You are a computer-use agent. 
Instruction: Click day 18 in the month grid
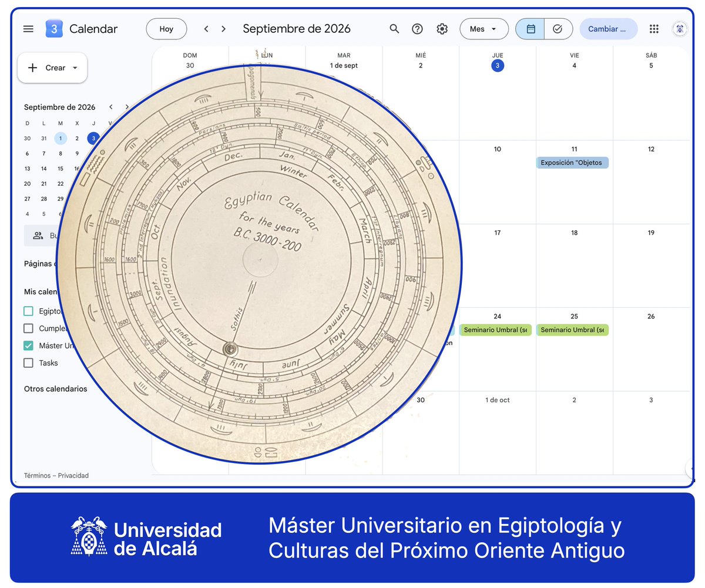(x=574, y=233)
